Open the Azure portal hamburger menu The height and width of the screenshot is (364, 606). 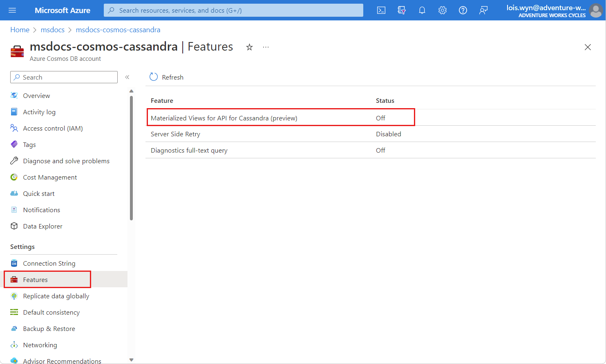coord(12,10)
